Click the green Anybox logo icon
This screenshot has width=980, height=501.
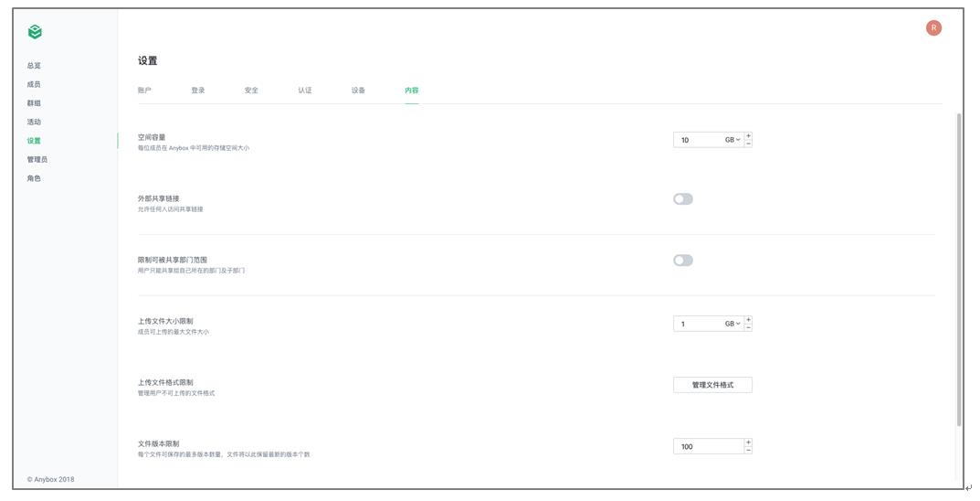(35, 31)
